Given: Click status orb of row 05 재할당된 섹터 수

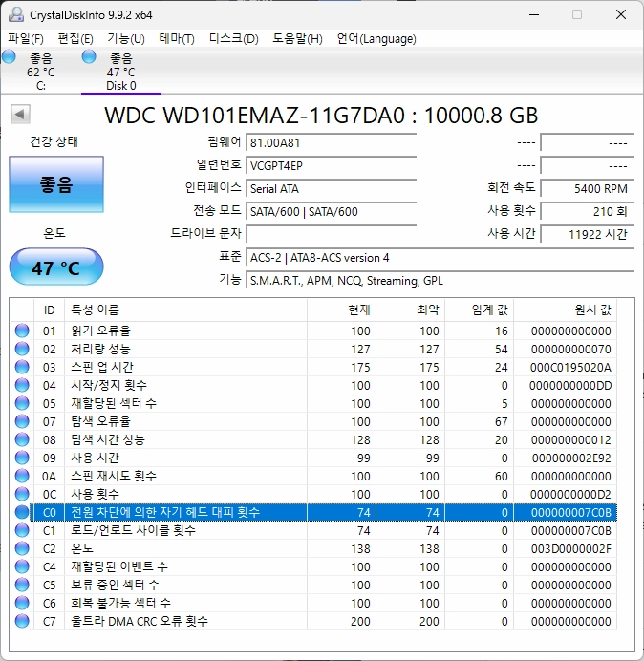Looking at the screenshot, I should [x=22, y=403].
